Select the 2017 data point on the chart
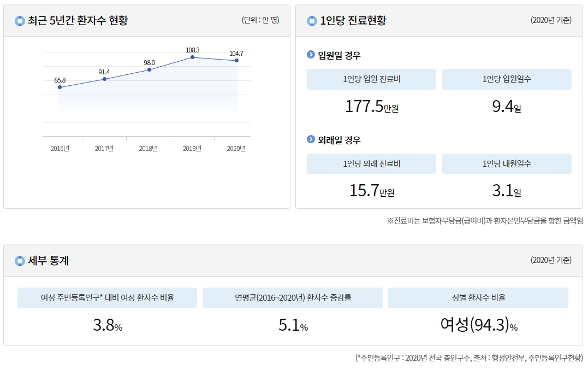The width and height of the screenshot is (588, 369). point(105,79)
